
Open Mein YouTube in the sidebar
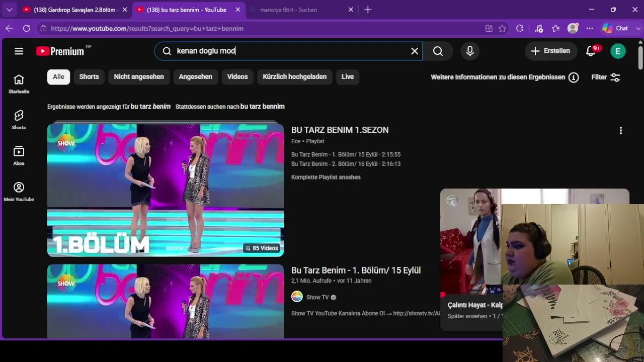19,192
